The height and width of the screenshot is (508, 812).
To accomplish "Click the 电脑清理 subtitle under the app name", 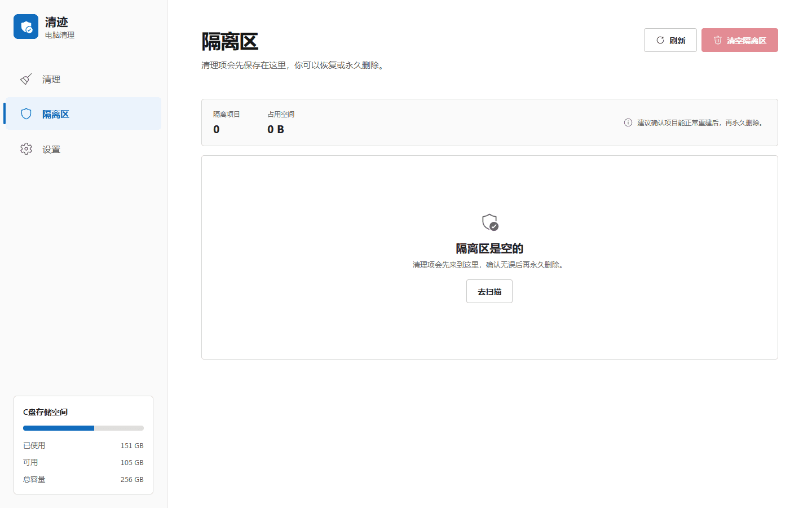I will 60,35.
